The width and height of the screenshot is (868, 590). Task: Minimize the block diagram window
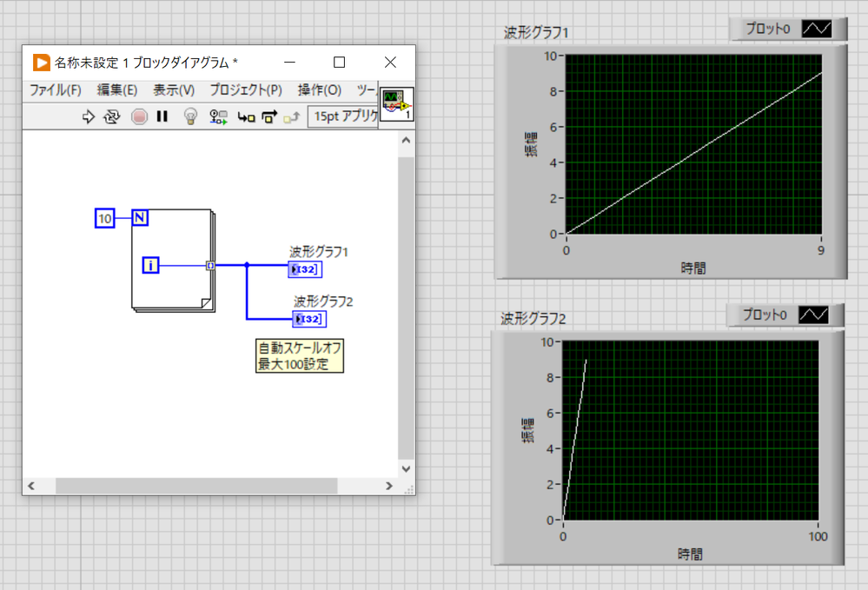[x=289, y=63]
